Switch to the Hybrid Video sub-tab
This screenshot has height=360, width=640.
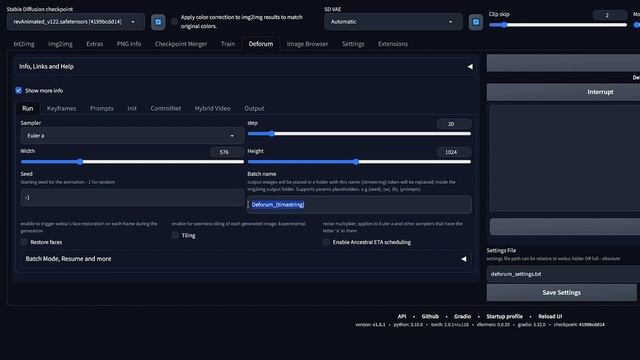213,108
